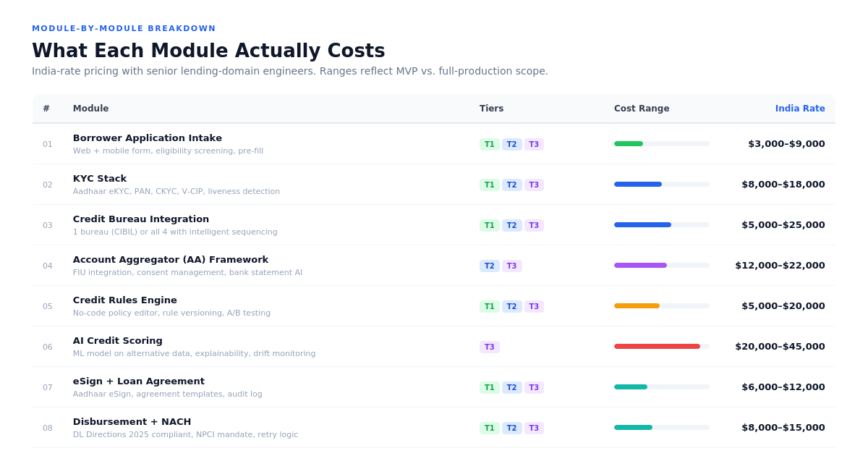Click the T1 badge in the eSign + Loan Agreement row
This screenshot has width=868, height=456.
[490, 387]
